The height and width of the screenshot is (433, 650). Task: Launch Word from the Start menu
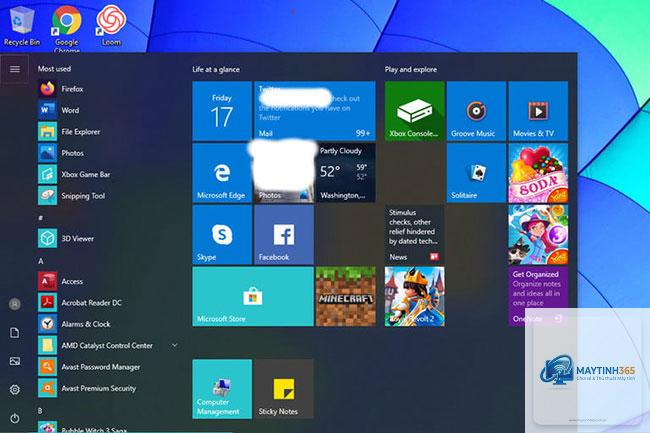pos(108,110)
